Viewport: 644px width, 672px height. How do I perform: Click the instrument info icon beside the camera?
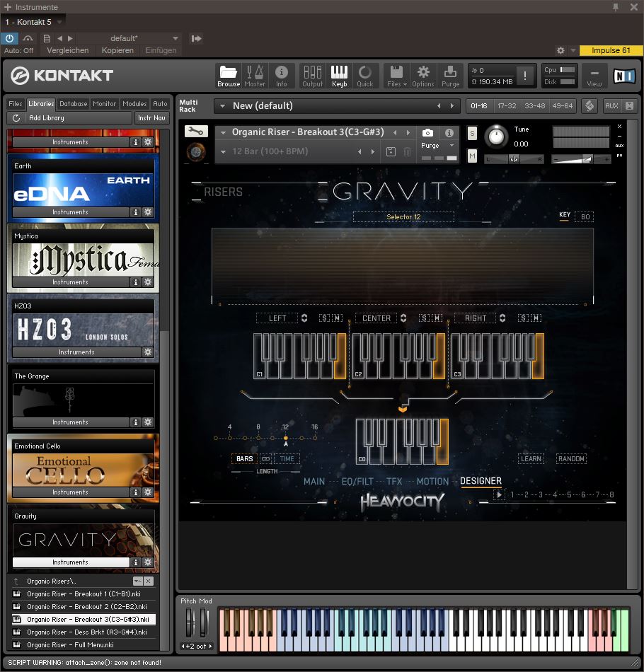(x=449, y=133)
